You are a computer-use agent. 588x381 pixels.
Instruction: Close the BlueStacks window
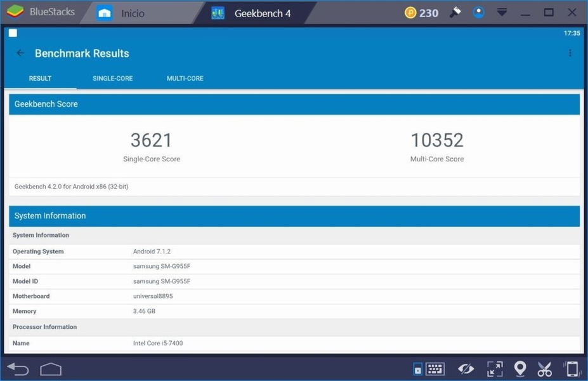[x=572, y=13]
